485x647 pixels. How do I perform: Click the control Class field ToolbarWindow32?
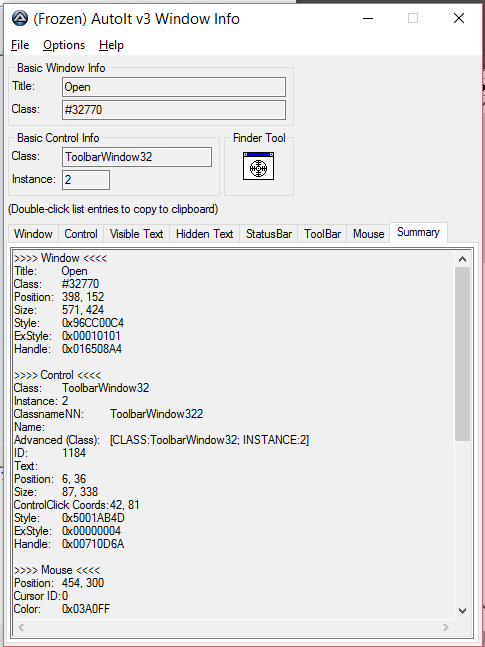137,157
